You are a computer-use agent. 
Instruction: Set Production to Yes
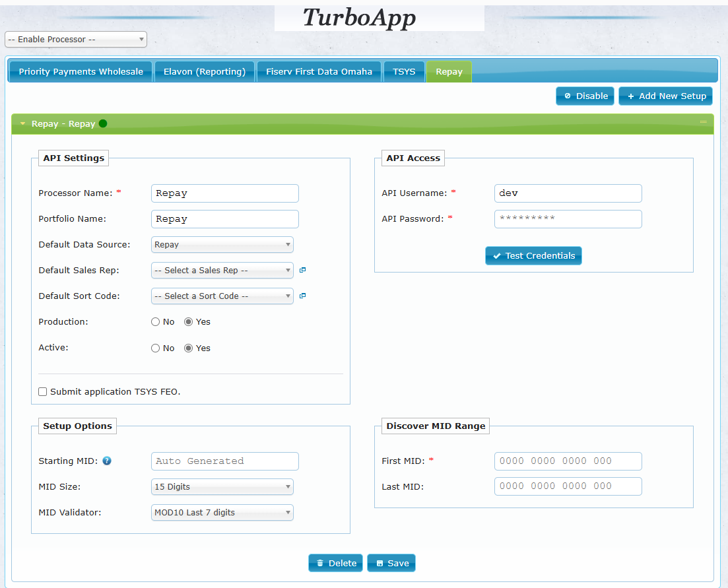pos(189,322)
